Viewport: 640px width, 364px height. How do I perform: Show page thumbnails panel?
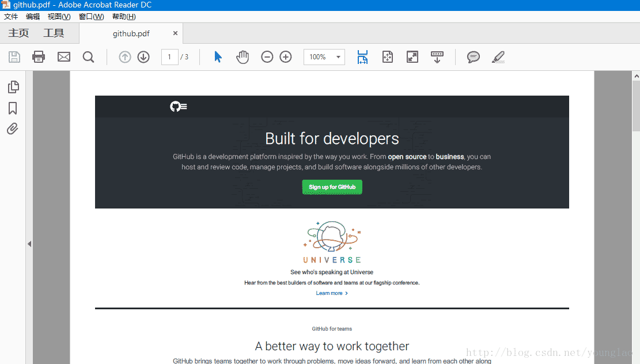[13, 87]
